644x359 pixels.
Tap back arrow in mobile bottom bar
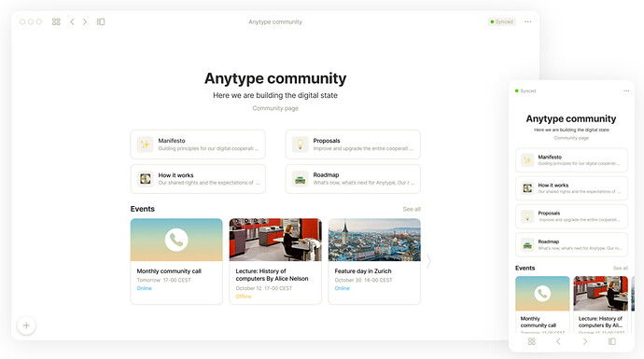tap(558, 341)
